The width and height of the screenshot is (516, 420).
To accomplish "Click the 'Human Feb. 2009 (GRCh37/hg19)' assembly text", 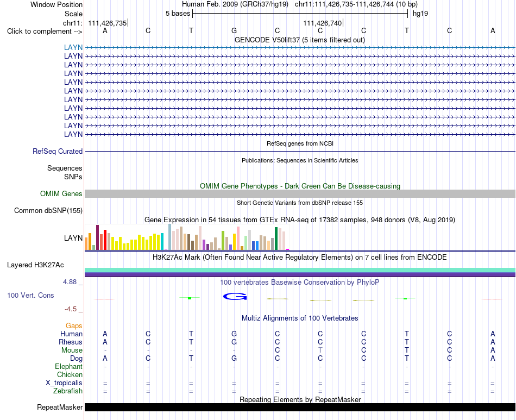I will (x=235, y=4).
